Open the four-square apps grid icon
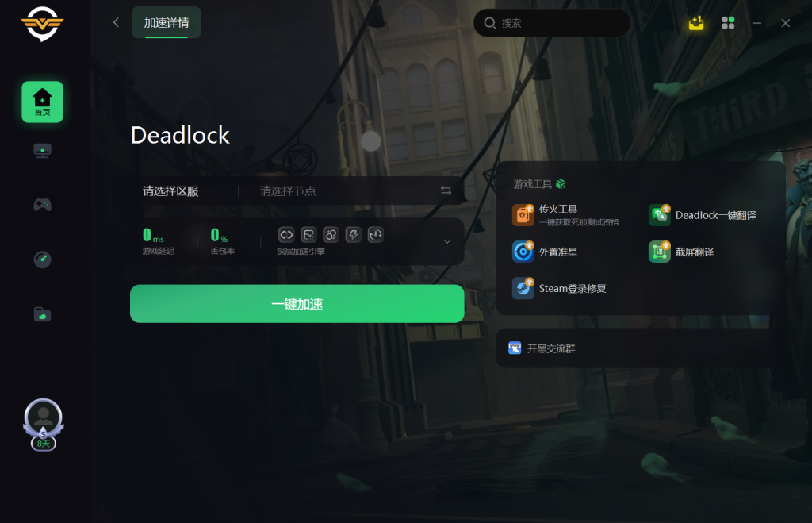 click(728, 23)
